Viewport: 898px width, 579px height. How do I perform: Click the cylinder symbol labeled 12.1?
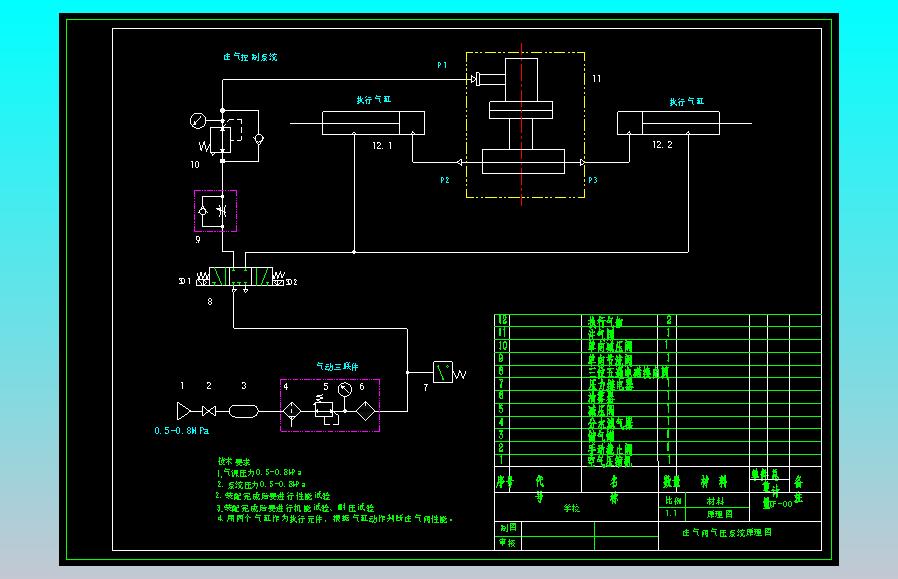point(373,123)
